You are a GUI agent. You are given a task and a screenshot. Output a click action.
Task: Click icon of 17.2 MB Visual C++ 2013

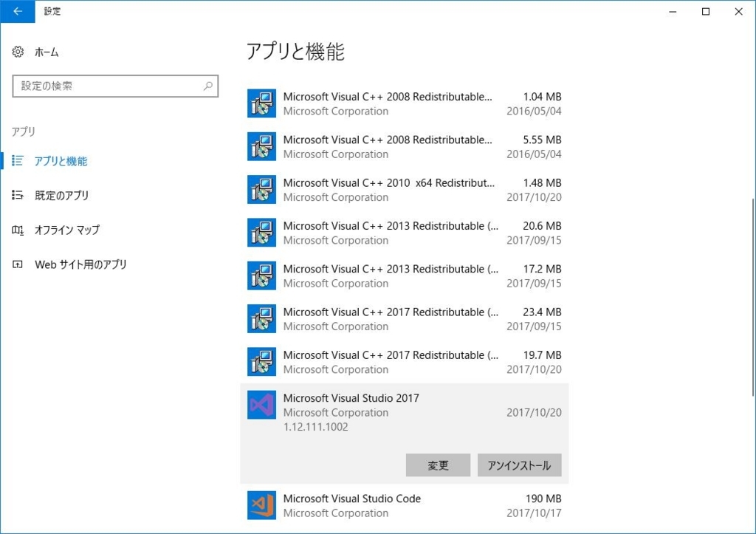pos(262,275)
